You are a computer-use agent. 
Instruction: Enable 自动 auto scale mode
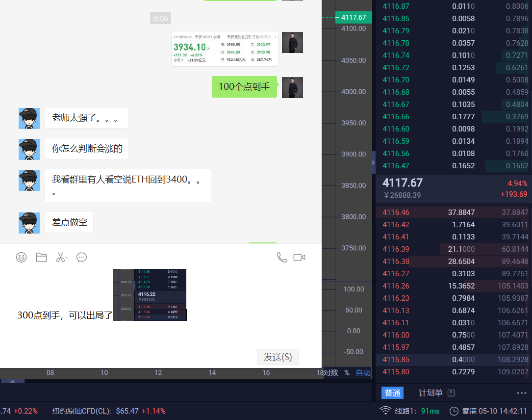363,373
